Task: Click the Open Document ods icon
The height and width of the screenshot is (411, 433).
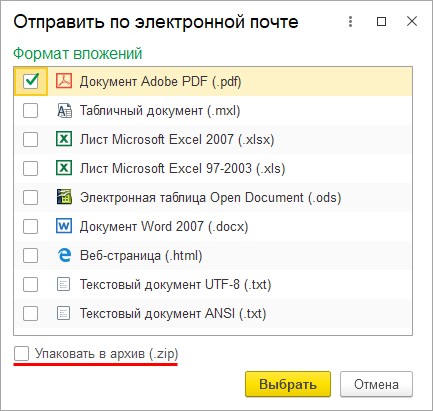Action: click(x=64, y=197)
